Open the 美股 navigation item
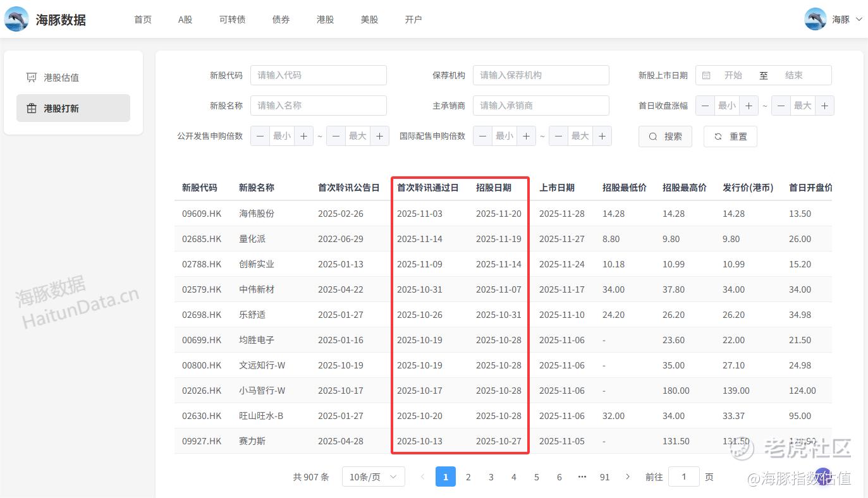This screenshot has height=498, width=868. coord(369,20)
